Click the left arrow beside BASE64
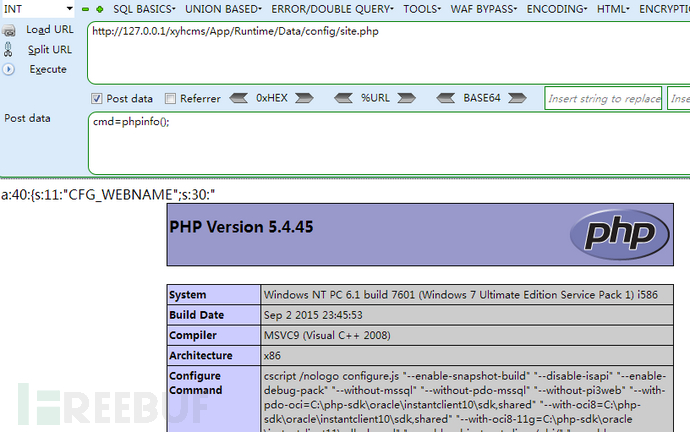The height and width of the screenshot is (432, 690). (x=446, y=98)
